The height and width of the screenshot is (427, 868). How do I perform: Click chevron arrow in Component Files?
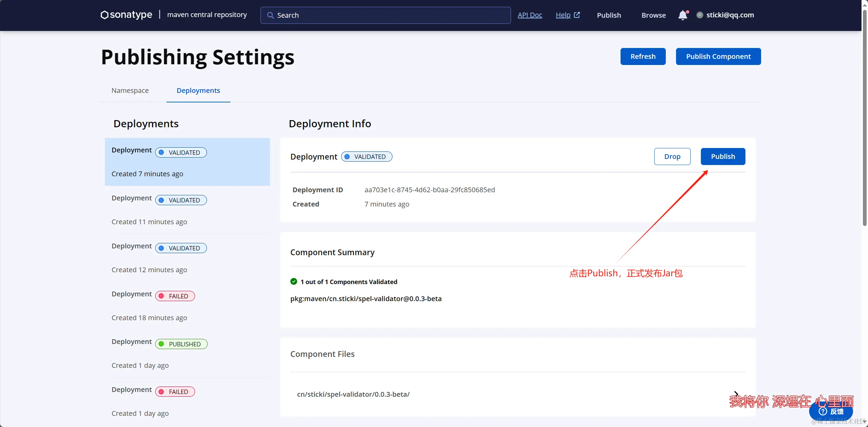click(736, 394)
